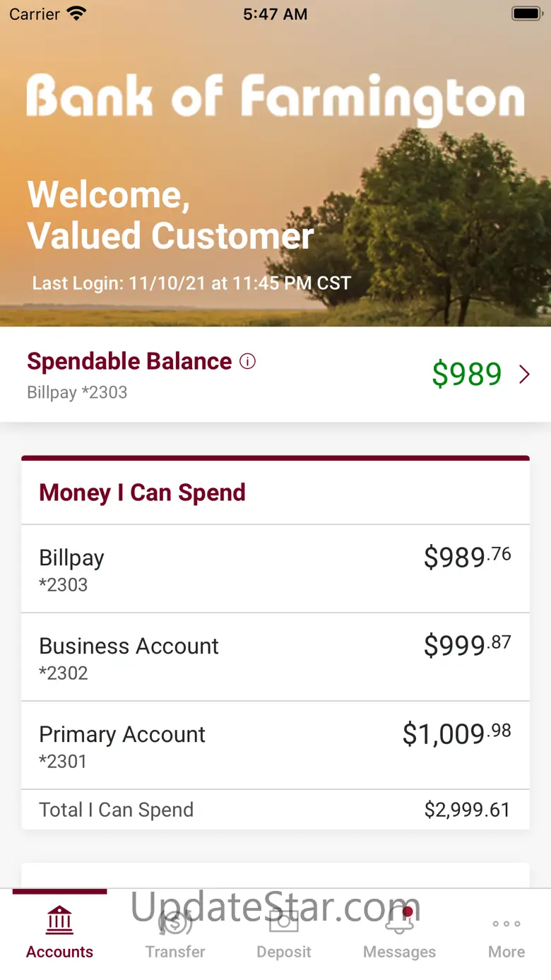Tap the Money I Can Spend header

pos(142,492)
